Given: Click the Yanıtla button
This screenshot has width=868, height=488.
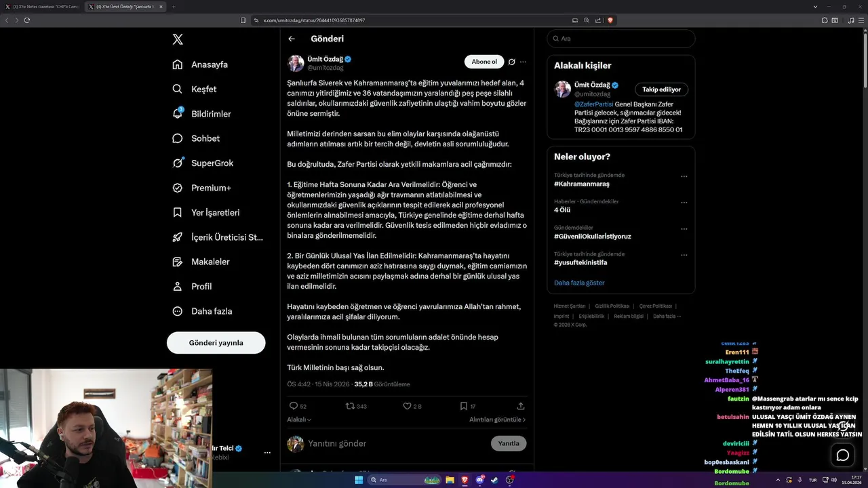Looking at the screenshot, I should (x=509, y=443).
